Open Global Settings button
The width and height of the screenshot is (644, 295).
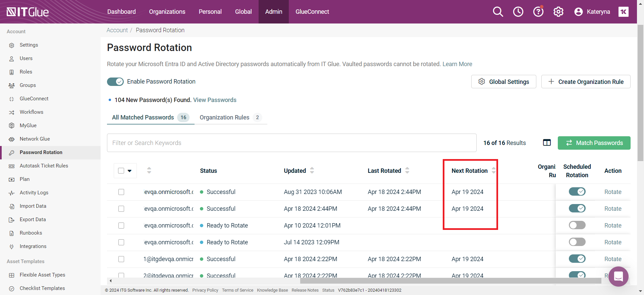click(x=503, y=82)
